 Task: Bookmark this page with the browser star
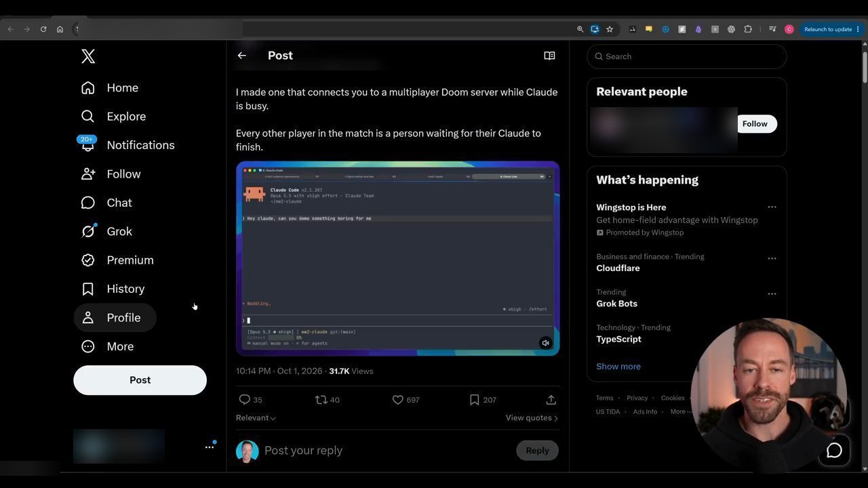[610, 29]
